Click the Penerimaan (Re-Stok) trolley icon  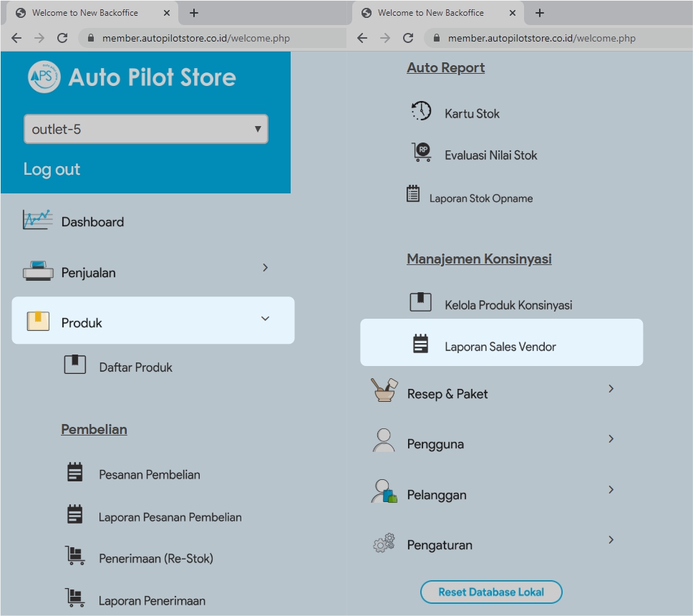pyautogui.click(x=74, y=556)
